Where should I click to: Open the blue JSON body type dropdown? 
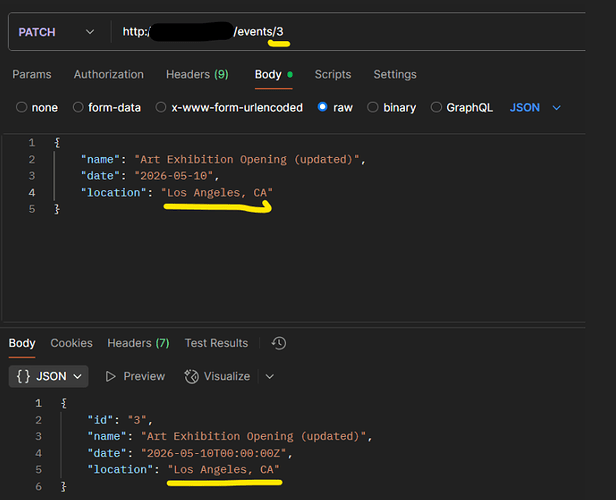click(x=535, y=108)
